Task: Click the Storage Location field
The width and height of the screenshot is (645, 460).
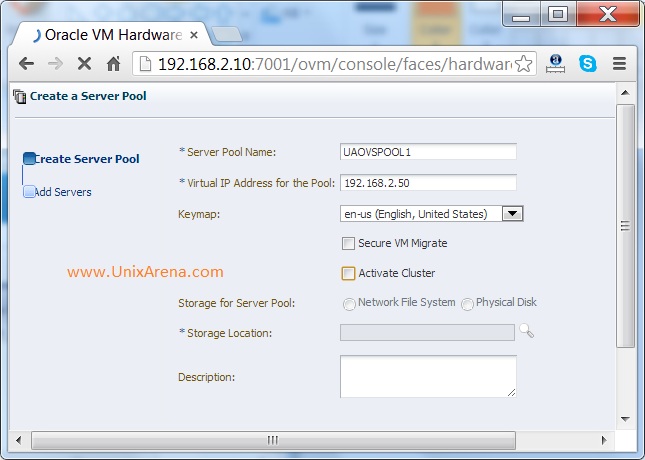Action: point(427,332)
